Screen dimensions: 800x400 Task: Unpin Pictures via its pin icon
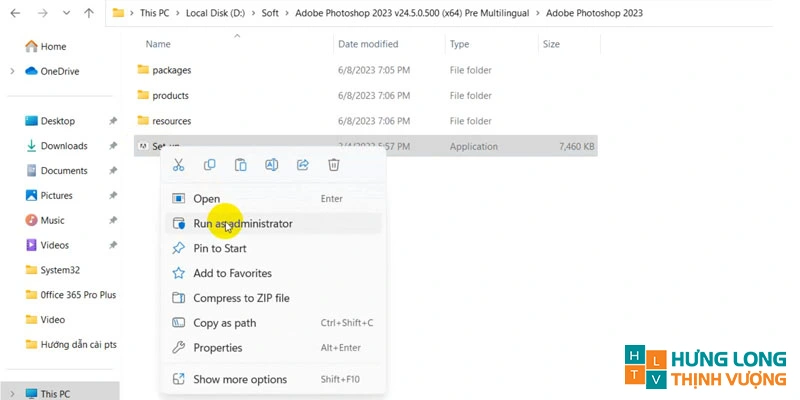point(113,195)
